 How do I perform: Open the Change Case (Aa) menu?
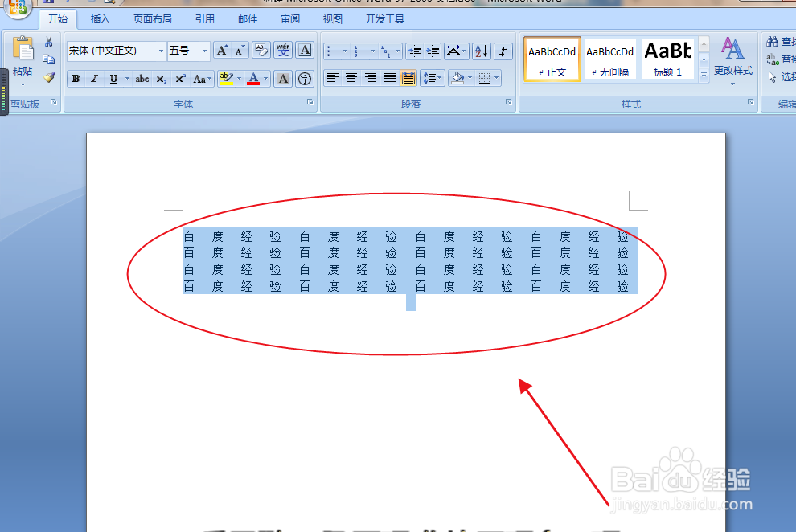[x=202, y=79]
